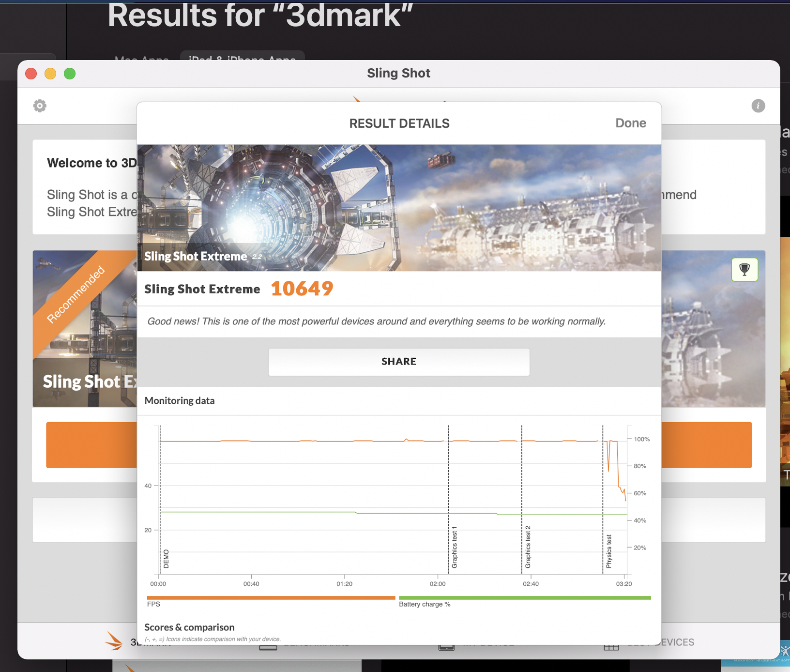Click the Graphics test 2 chart marker
790x672 pixels.
point(528,547)
